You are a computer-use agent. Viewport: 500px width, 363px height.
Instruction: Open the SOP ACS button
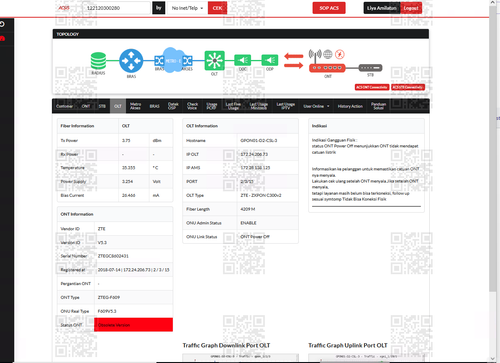click(x=329, y=8)
